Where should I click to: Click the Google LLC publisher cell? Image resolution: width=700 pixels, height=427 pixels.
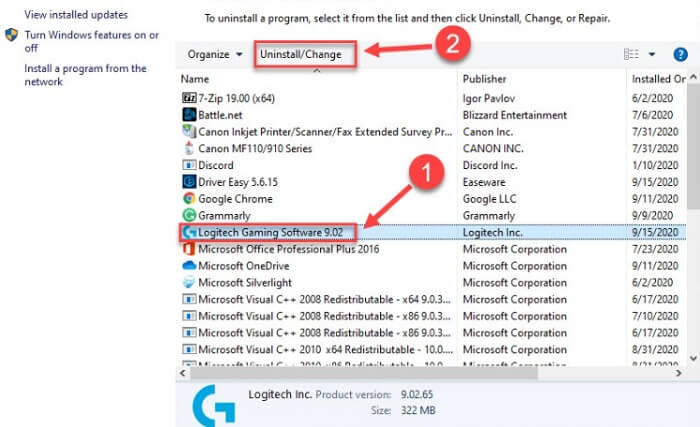(x=489, y=199)
